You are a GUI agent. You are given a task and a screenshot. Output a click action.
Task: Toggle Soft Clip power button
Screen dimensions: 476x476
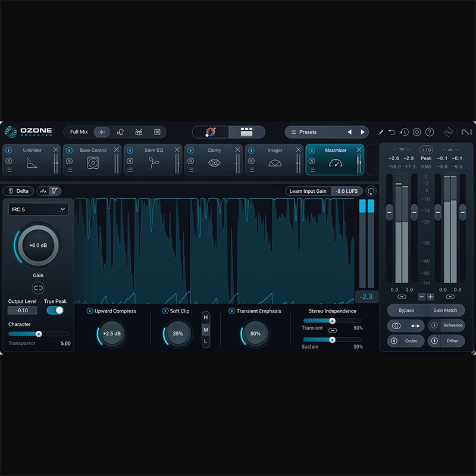[x=165, y=311]
